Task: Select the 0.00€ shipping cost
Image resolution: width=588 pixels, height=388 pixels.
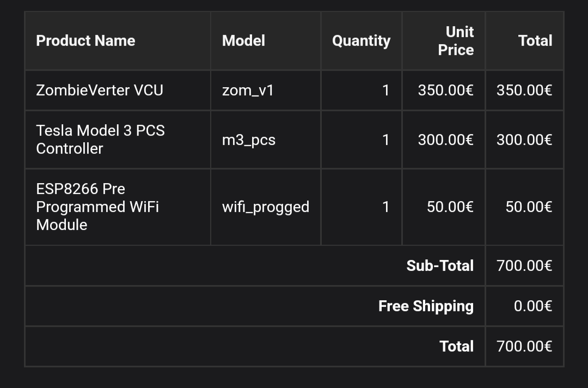Action: click(532, 306)
